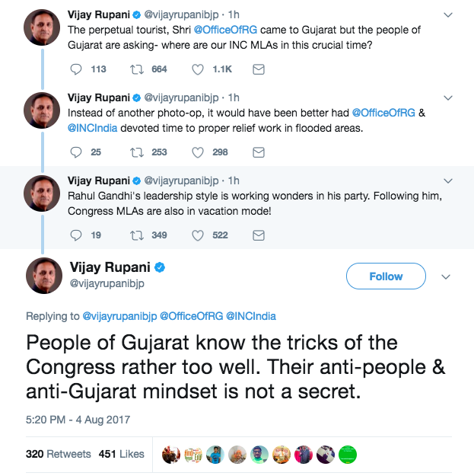
Task: Send the photo-op tweet by direct message
Action: pyautogui.click(x=259, y=69)
